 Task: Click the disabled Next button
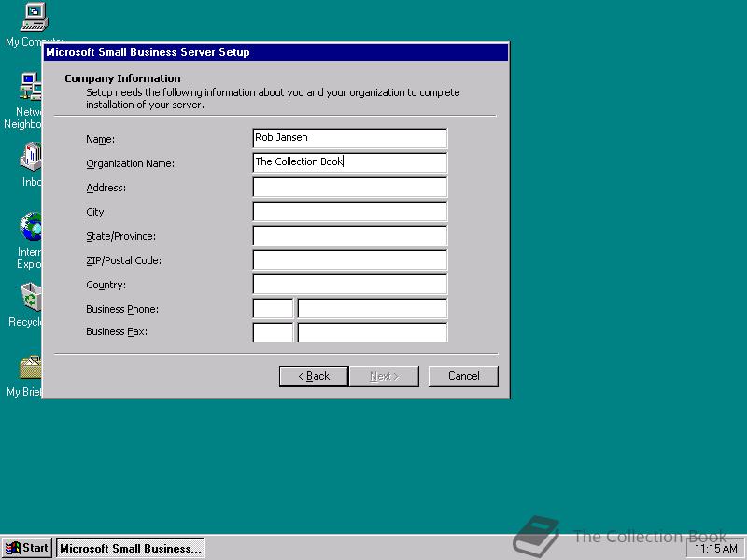click(x=385, y=376)
